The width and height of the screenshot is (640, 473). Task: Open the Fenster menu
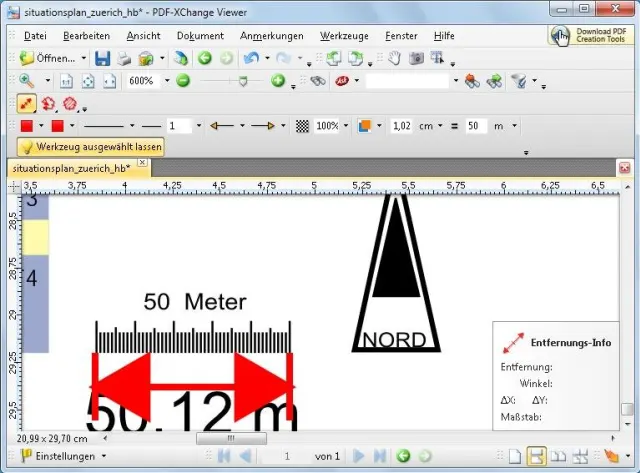[401, 36]
